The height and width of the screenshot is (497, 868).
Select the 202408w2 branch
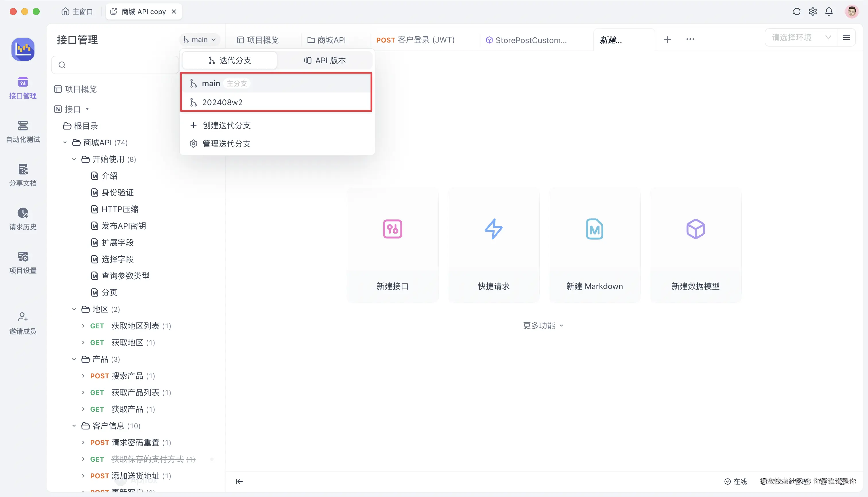coord(222,102)
